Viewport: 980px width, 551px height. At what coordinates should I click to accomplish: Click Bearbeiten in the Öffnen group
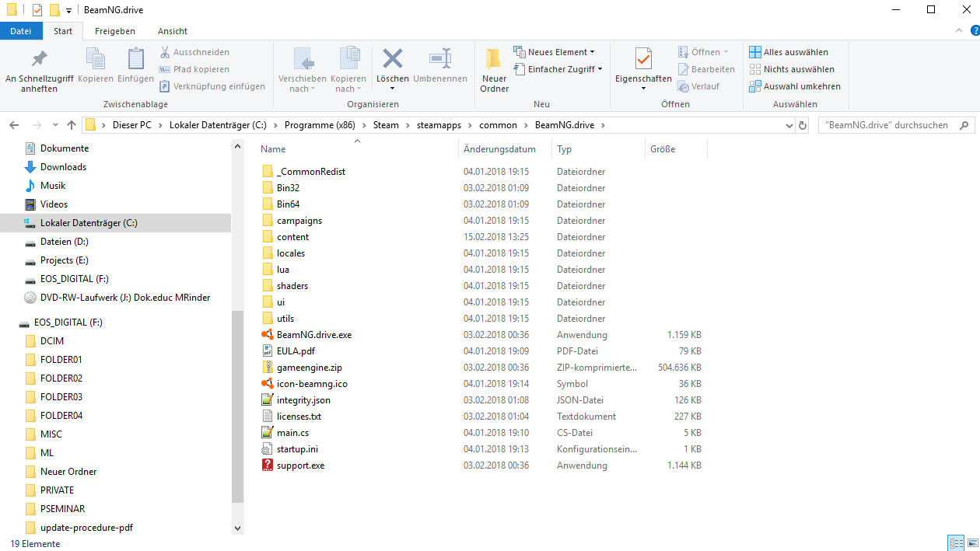705,69
